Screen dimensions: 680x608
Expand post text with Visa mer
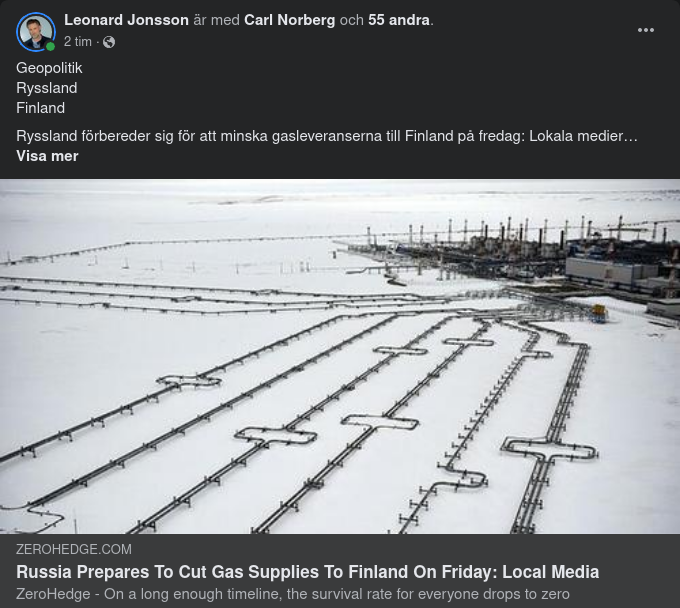coord(47,156)
